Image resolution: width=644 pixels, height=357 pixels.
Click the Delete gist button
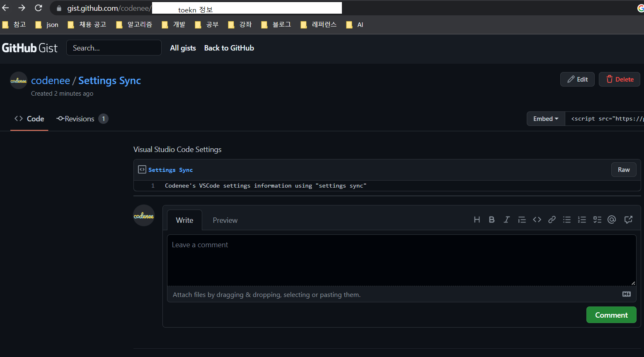(620, 79)
